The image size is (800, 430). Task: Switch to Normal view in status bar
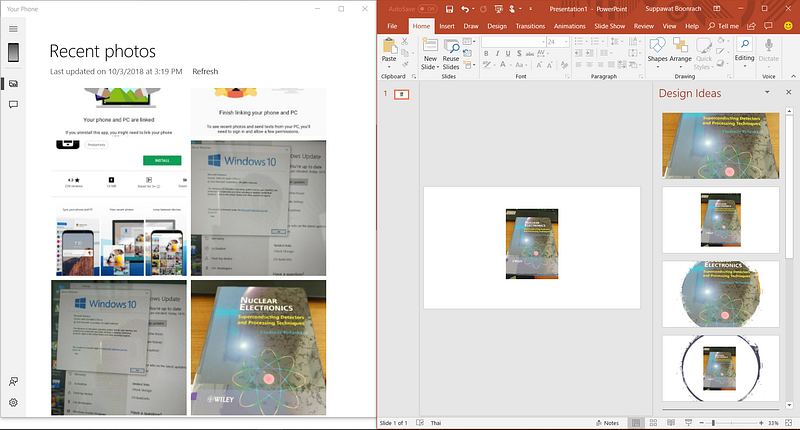(636, 423)
